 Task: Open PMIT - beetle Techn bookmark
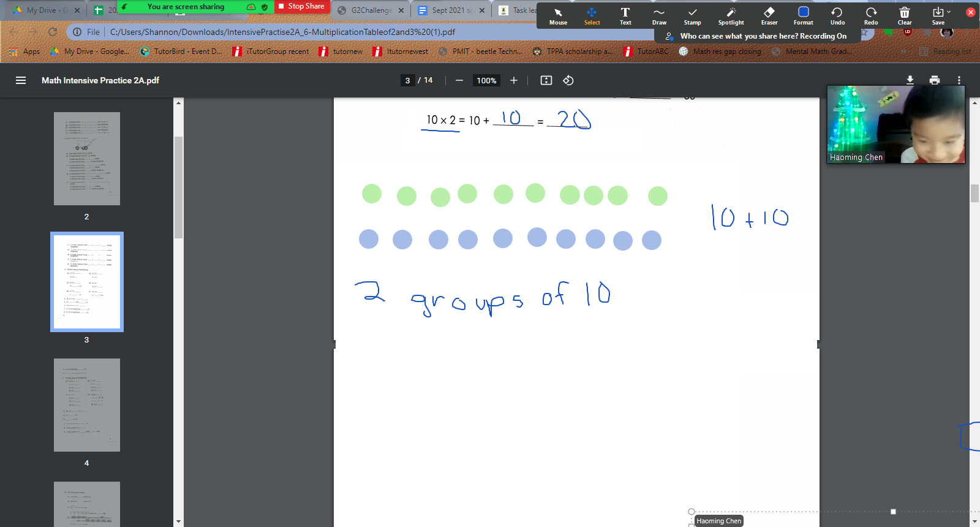click(481, 51)
